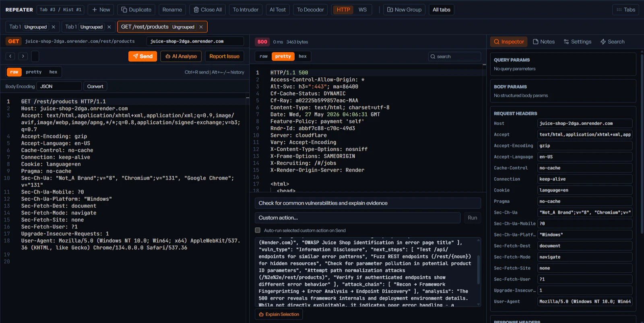Click Close All button
Image resolution: width=644 pixels, height=323 pixels.
tap(208, 10)
